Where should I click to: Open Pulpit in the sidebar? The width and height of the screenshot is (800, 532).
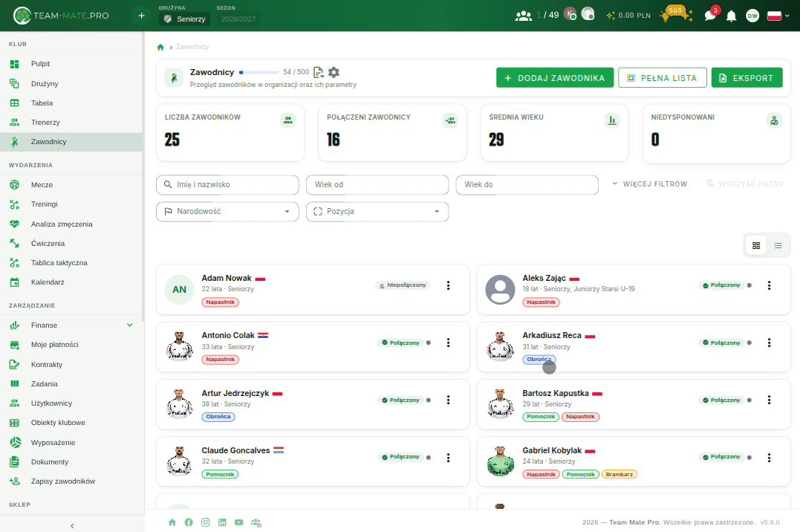71,64
